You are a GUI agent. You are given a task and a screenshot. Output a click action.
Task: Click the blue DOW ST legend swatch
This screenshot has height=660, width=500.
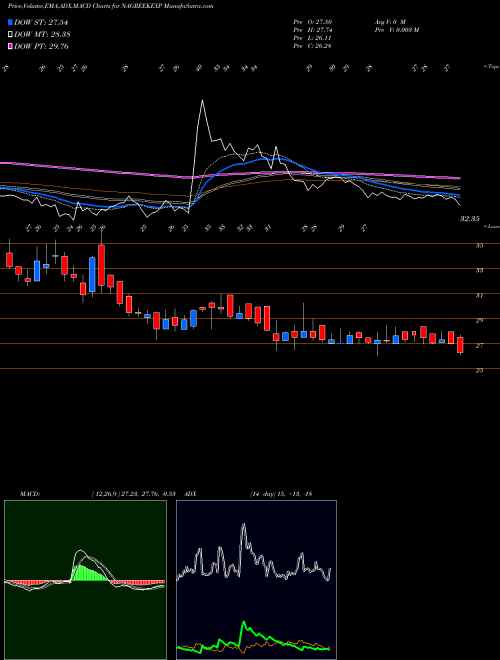pos(10,22)
